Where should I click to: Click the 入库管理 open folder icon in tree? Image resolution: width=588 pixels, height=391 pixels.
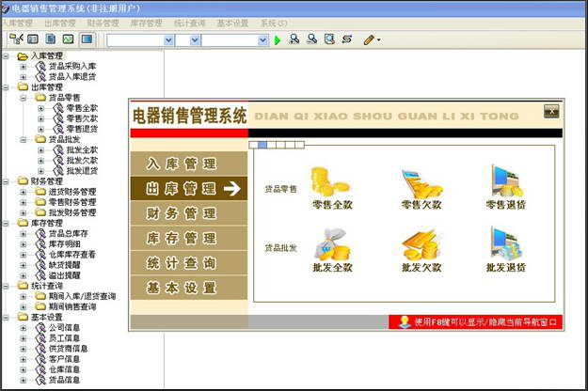click(23, 56)
